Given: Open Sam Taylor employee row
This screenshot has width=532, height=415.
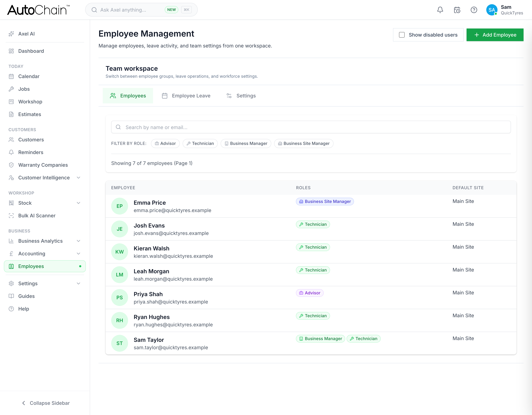Looking at the screenshot, I should pyautogui.click(x=311, y=343).
